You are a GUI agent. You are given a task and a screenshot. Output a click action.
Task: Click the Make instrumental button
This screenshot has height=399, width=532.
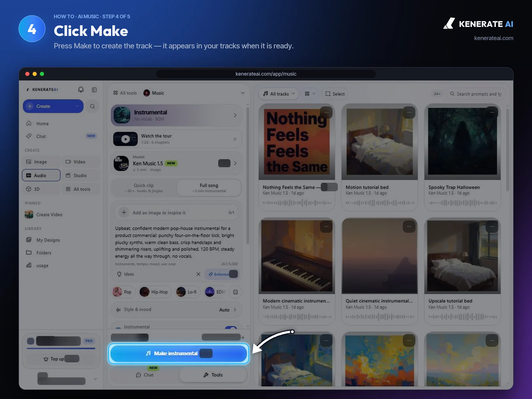[x=179, y=353]
